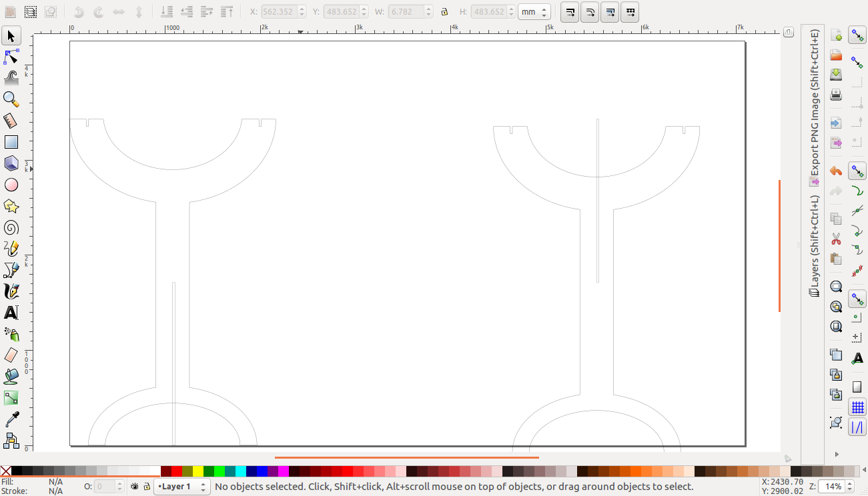Image resolution: width=868 pixels, height=496 pixels.
Task: Toggle snap to paths
Action: coord(857,191)
